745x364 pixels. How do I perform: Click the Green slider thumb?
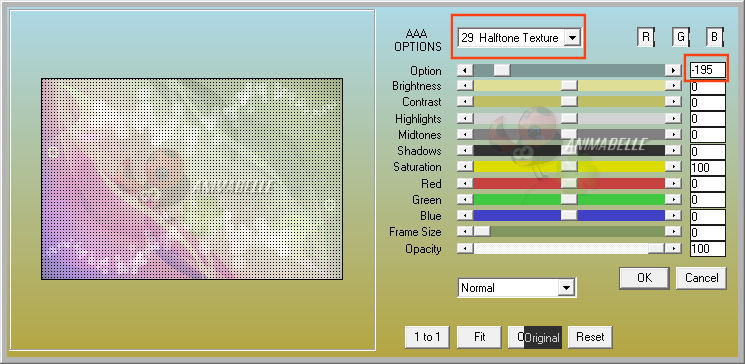[x=569, y=200]
